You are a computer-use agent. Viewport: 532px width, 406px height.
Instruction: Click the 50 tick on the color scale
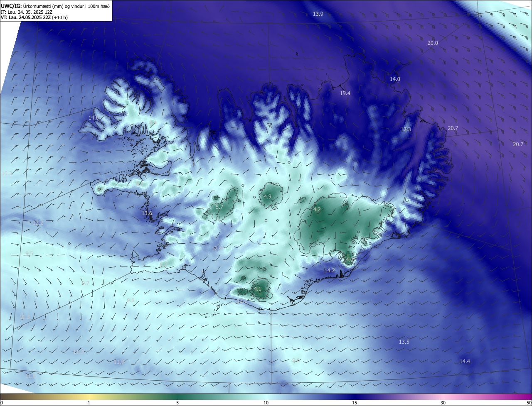[529, 403]
